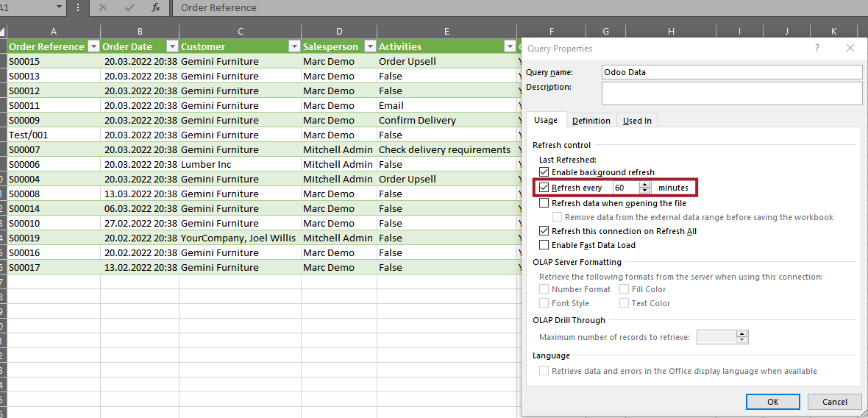
Task: Click the Insert Function fx icon
Action: point(155,7)
